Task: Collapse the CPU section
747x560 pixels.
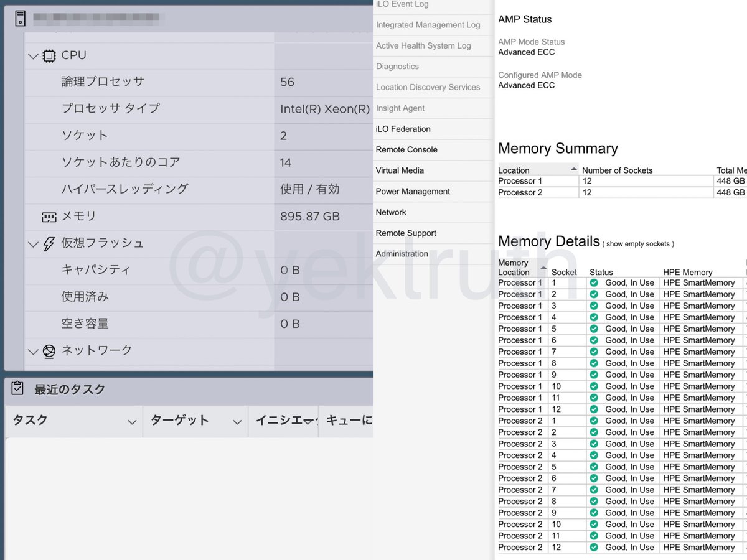Action: coord(33,56)
